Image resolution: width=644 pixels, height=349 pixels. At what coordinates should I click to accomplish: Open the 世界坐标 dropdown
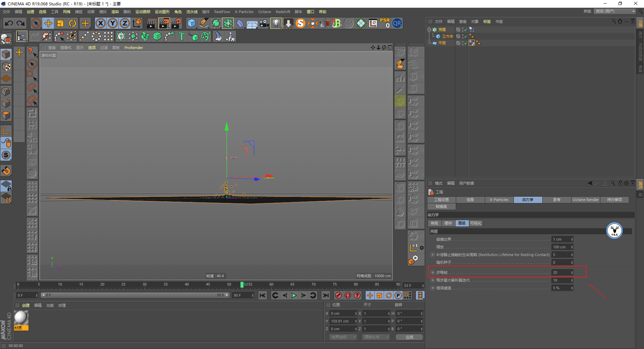(x=343, y=337)
